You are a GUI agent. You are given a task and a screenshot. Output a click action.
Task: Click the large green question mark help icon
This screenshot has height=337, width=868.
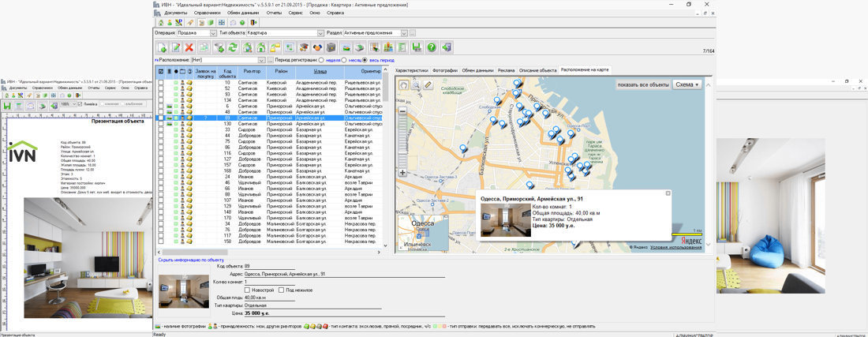(x=431, y=47)
